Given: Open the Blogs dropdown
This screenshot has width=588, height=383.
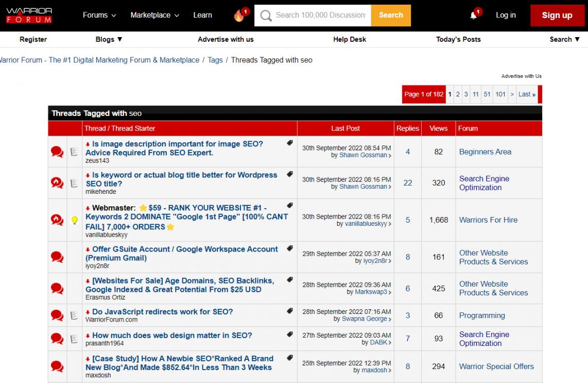Looking at the screenshot, I should pos(109,39).
